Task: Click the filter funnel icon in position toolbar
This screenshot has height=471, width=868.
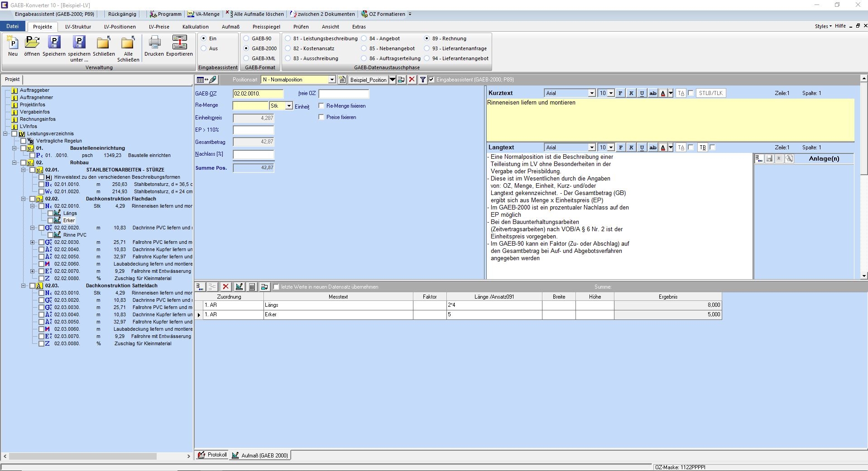Action: click(422, 80)
